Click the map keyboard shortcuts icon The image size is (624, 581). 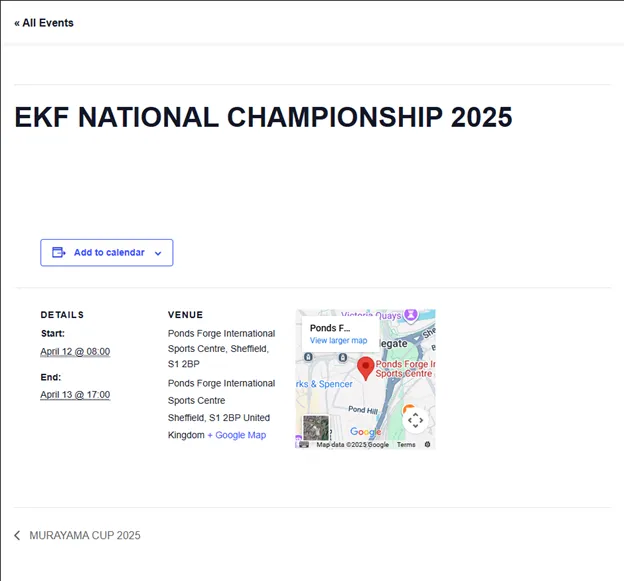[x=303, y=444]
